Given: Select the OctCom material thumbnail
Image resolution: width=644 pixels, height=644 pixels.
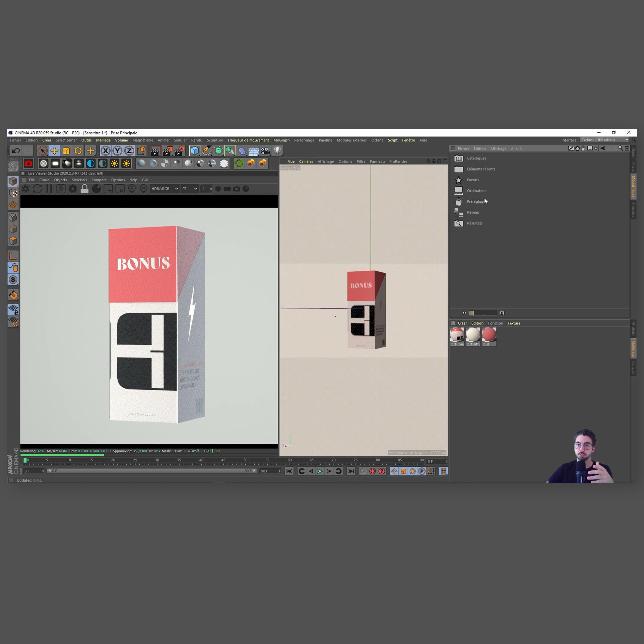Looking at the screenshot, I should coord(457,337).
